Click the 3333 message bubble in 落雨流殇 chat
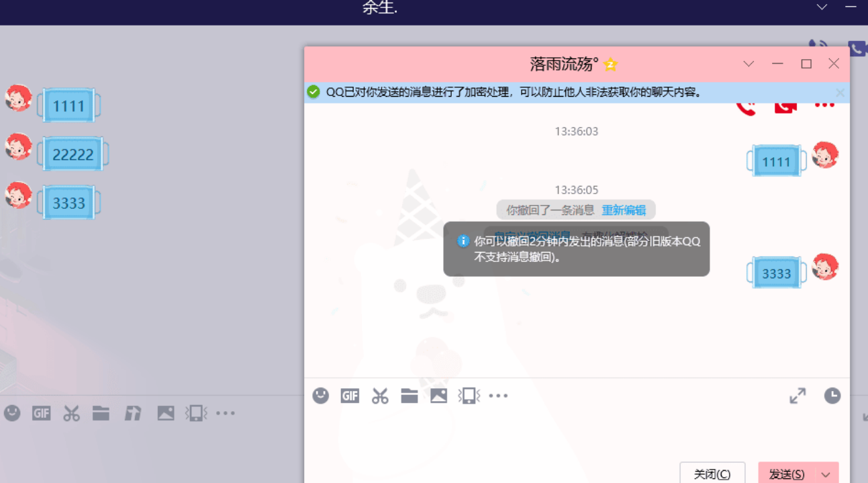868x483 pixels. (776, 273)
